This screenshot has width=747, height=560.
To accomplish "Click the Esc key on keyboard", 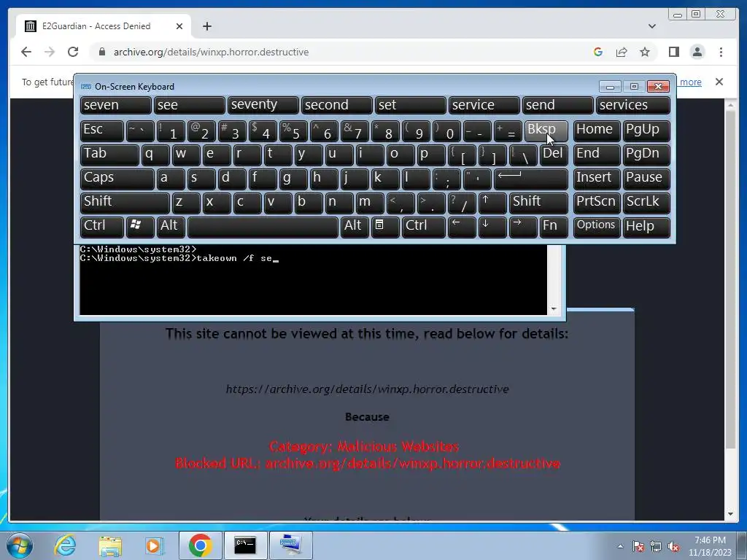I will click(x=102, y=131).
